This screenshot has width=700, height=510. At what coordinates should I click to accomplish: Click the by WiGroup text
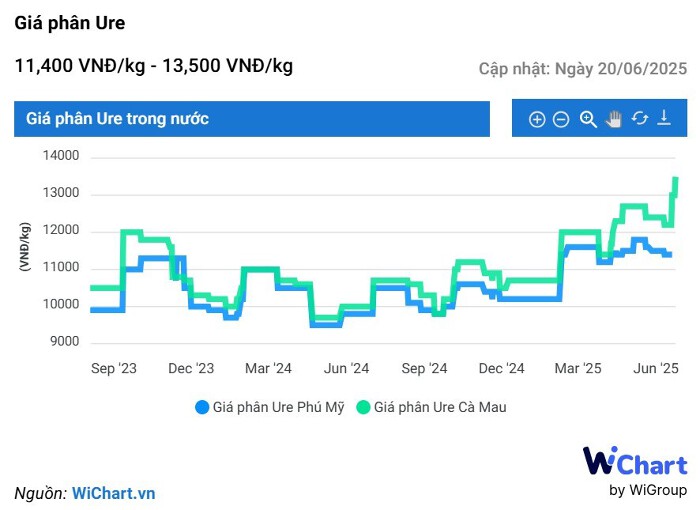point(648,490)
